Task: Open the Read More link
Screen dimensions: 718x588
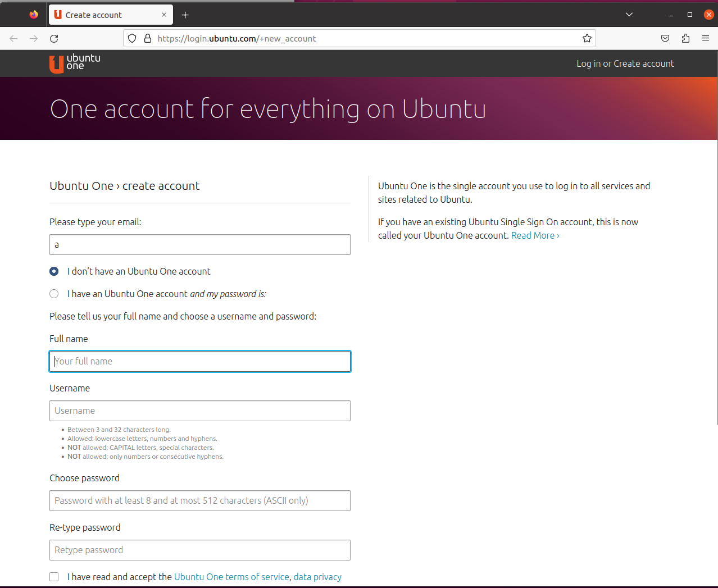Action: pos(535,235)
